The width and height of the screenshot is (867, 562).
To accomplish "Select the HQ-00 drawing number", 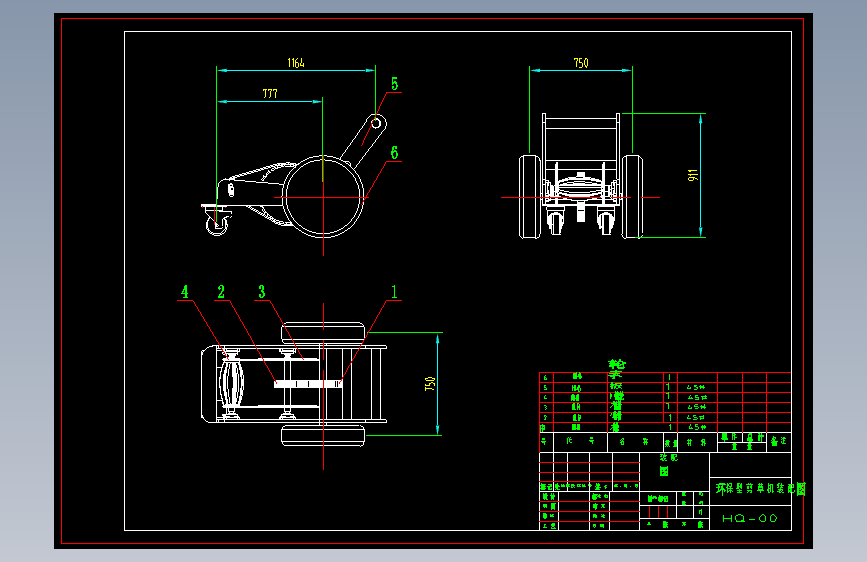I will pyautogui.click(x=750, y=518).
